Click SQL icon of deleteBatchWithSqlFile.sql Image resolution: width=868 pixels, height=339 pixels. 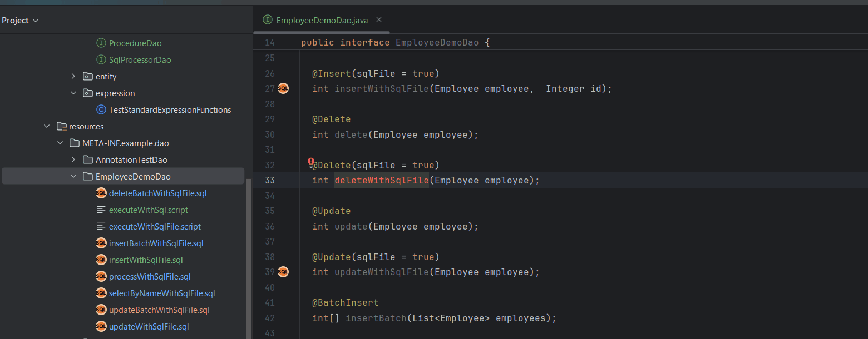[101, 193]
